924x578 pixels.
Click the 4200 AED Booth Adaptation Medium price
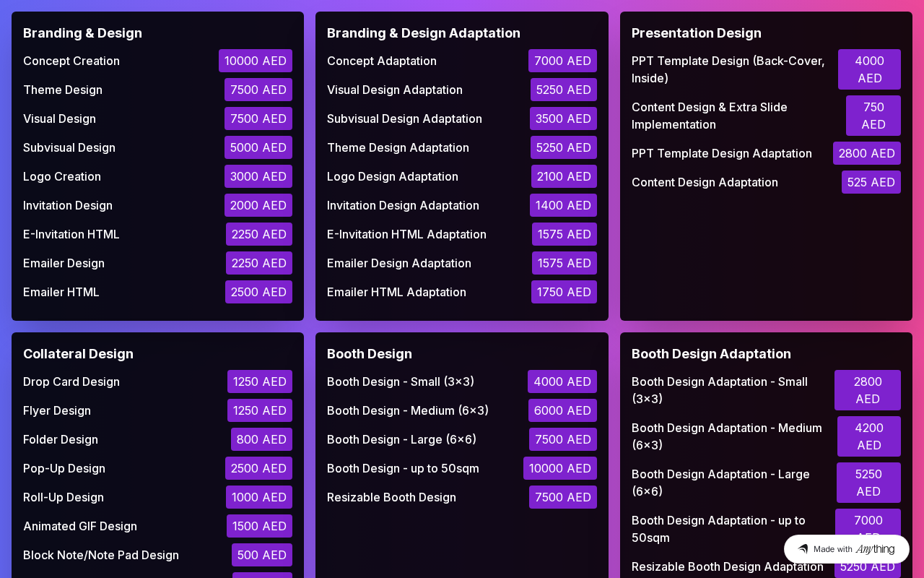[868, 436]
